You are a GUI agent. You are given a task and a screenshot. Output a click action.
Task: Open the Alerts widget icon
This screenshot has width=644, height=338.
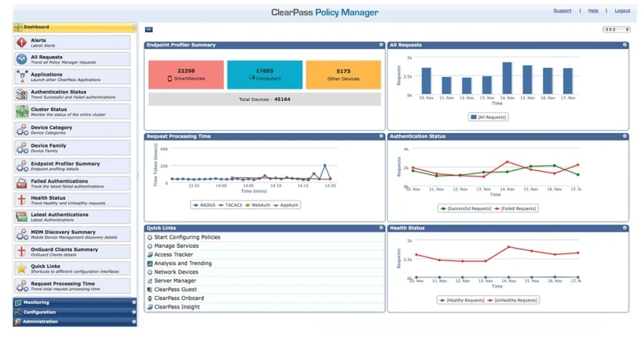point(21,42)
